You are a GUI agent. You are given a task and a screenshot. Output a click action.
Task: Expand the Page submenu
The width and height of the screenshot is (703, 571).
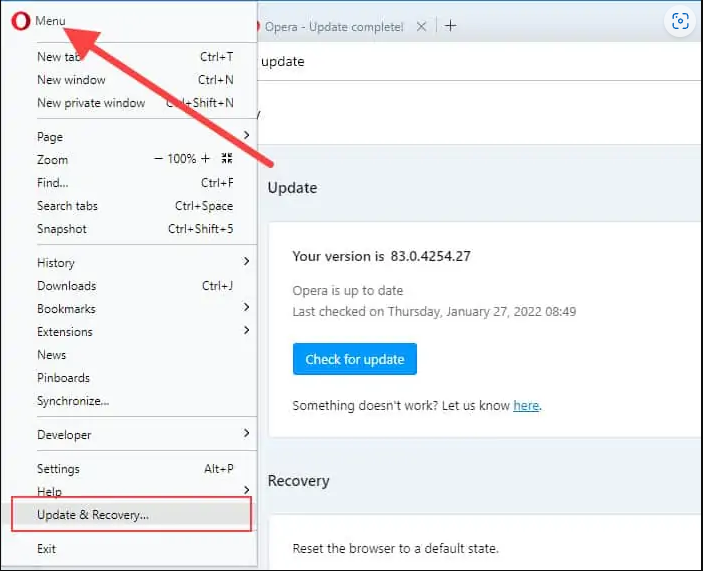tap(143, 136)
